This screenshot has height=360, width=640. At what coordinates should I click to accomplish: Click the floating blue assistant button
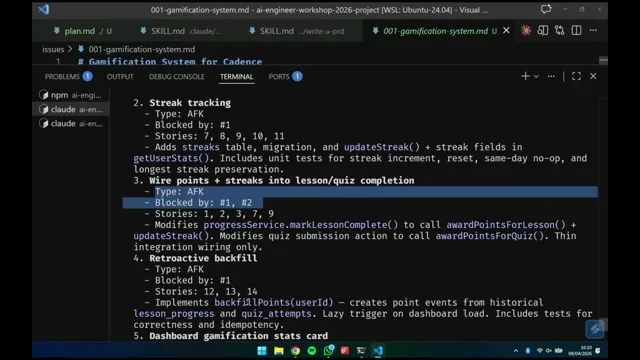pyautogui.click(x=595, y=329)
